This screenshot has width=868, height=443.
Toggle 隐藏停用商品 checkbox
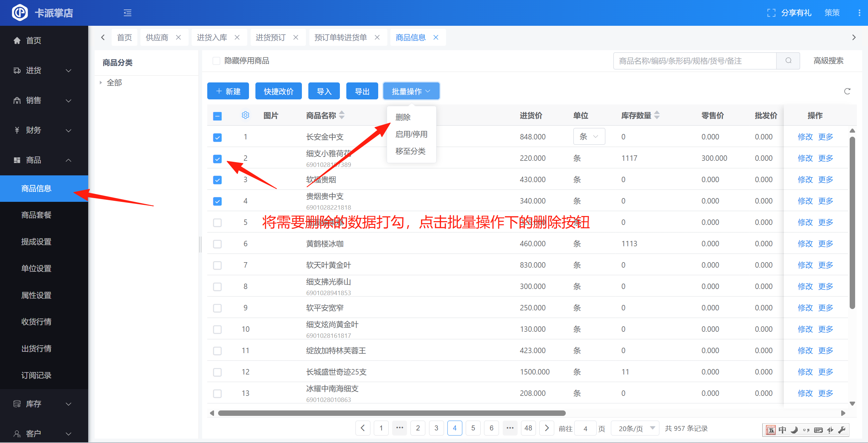[x=216, y=61]
